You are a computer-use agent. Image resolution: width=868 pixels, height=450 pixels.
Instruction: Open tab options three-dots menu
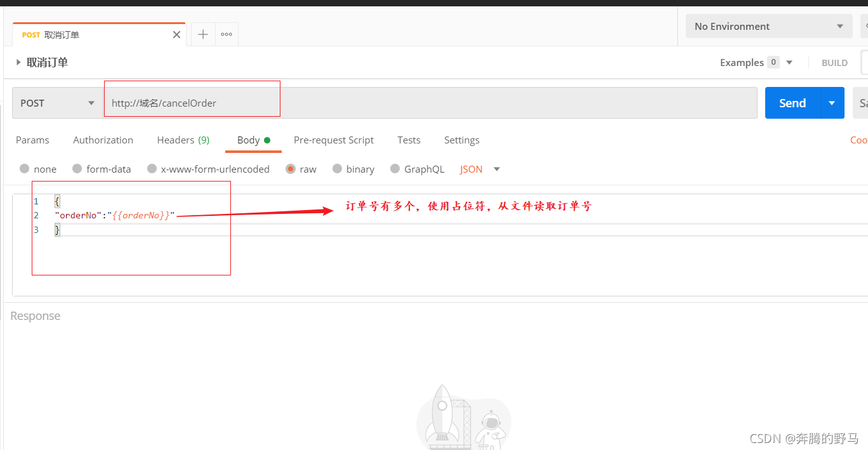tap(227, 34)
